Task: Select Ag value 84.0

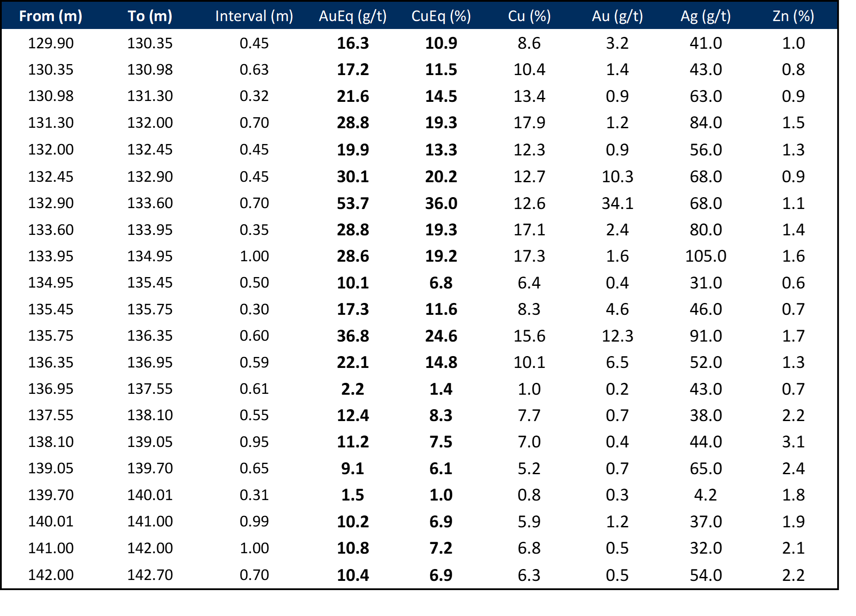Action: pyautogui.click(x=706, y=122)
